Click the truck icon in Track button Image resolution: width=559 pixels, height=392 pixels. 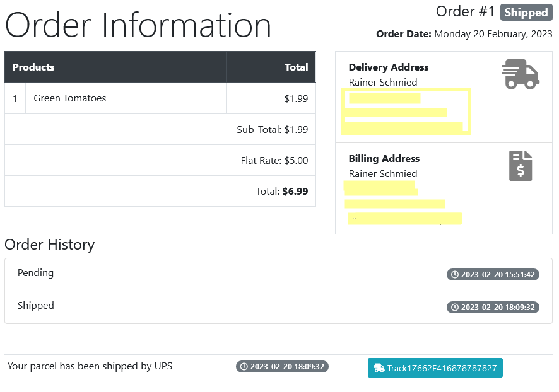379,368
